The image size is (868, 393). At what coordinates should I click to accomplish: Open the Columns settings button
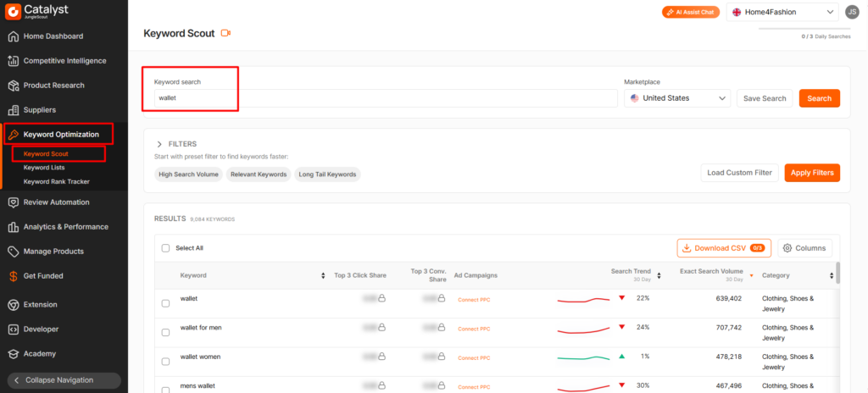coord(805,248)
